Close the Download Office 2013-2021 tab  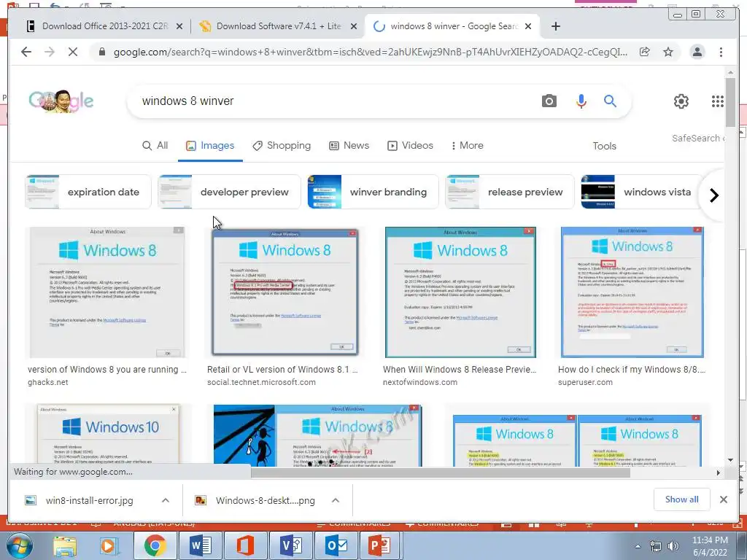pyautogui.click(x=179, y=26)
